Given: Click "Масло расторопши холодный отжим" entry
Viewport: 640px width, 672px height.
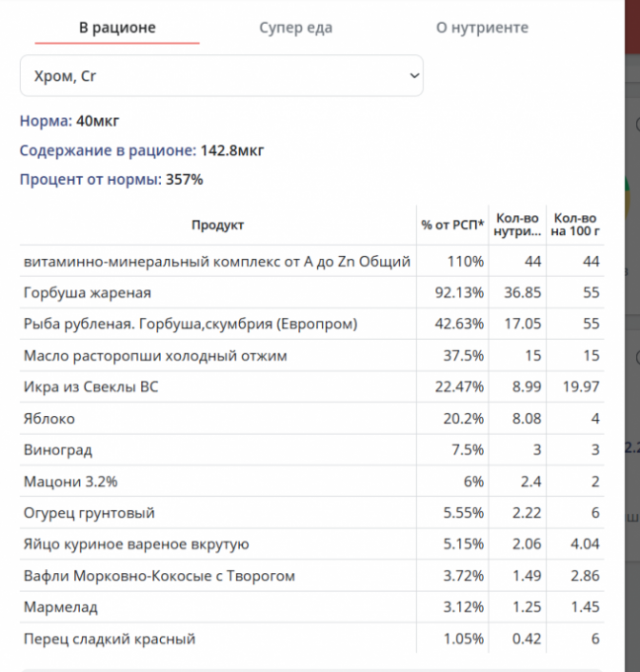Looking at the screenshot, I should [155, 356].
